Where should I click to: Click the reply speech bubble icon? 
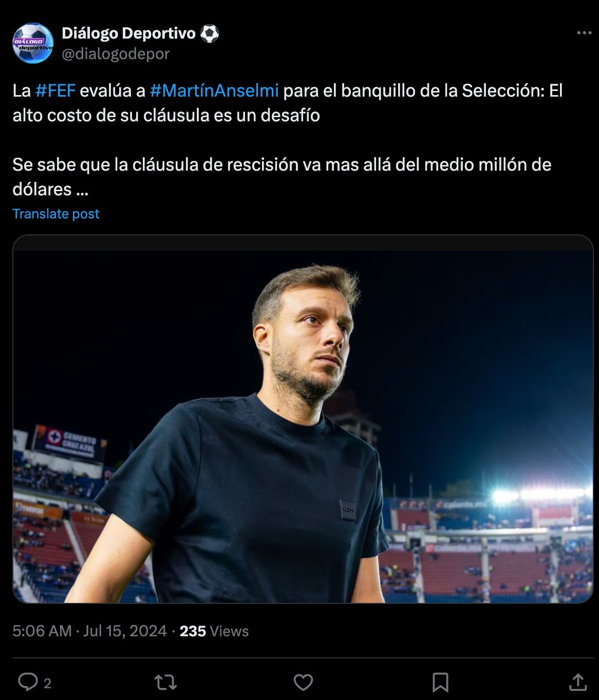tap(28, 682)
